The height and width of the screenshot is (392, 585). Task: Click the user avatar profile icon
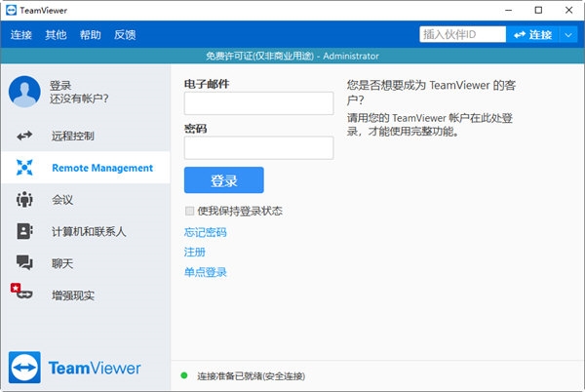24,92
